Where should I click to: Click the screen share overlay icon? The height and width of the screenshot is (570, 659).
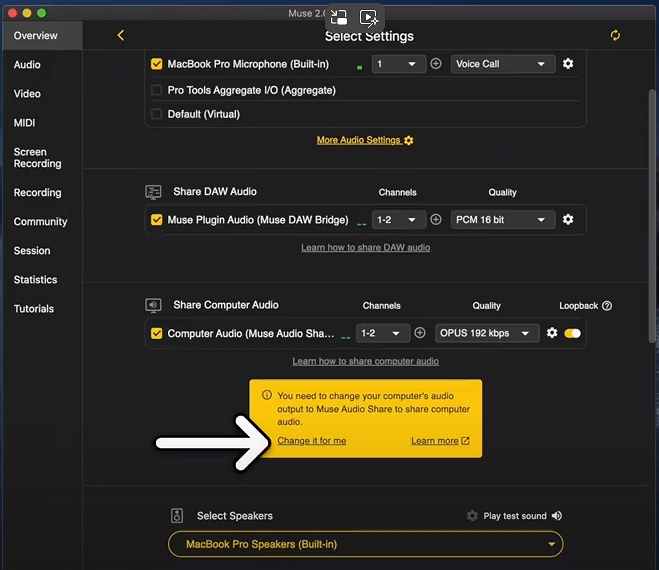pos(339,17)
